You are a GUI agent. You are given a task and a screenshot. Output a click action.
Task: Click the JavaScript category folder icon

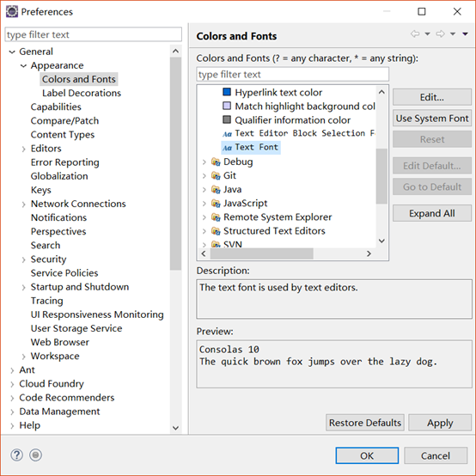216,203
